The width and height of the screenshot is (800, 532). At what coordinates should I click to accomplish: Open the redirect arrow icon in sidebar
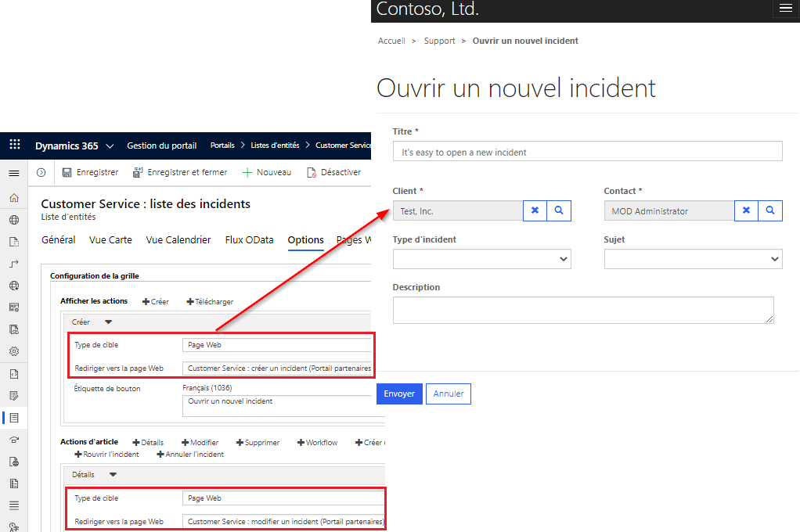[x=14, y=264]
